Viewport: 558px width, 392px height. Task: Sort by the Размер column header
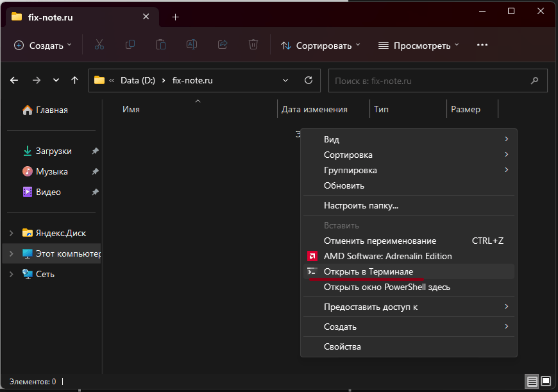[466, 109]
